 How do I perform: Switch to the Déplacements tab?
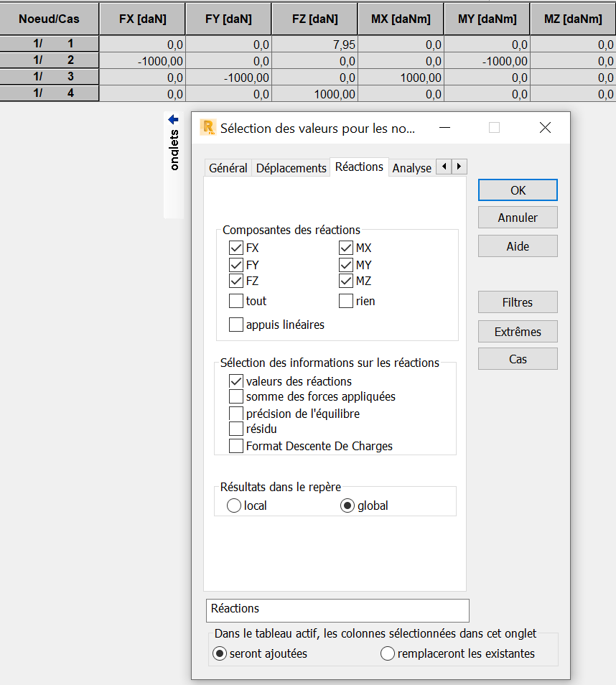291,168
